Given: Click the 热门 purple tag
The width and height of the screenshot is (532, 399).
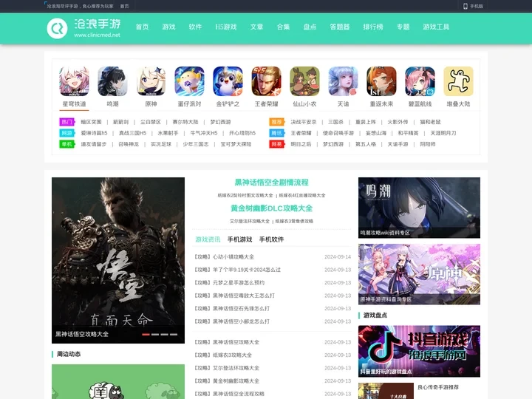Looking at the screenshot, I should [x=66, y=122].
